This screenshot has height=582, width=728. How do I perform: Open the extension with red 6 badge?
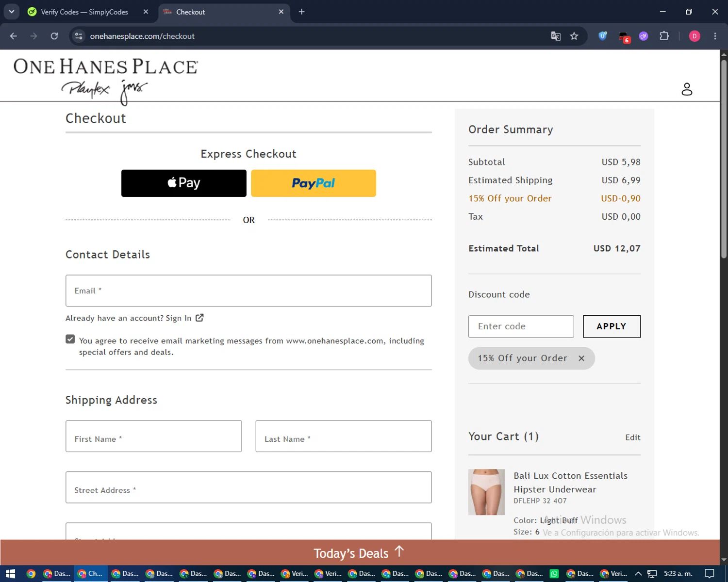[x=624, y=37]
